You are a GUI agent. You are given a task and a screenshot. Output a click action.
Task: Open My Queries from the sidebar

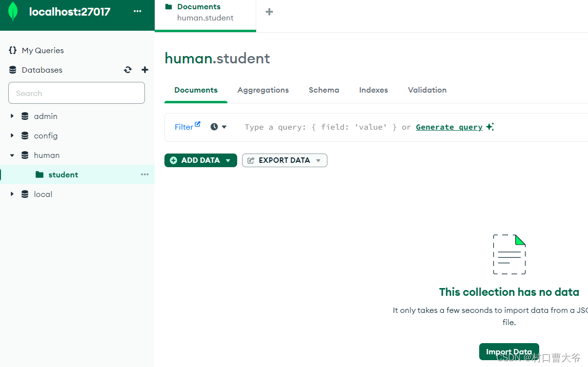pyautogui.click(x=42, y=50)
